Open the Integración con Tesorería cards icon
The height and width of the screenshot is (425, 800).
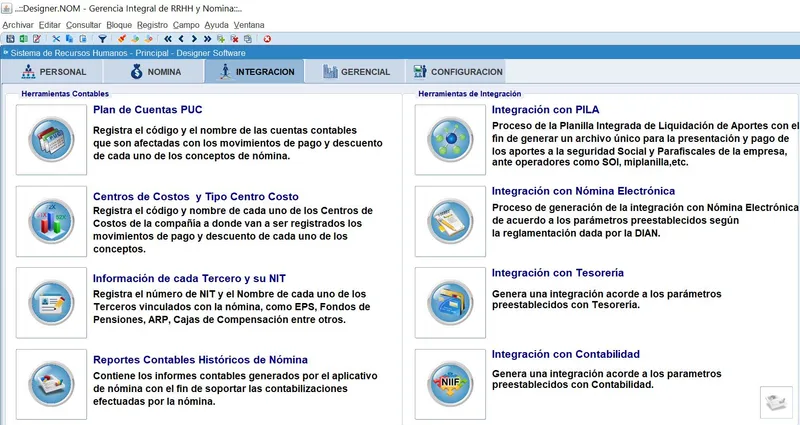[x=451, y=303]
